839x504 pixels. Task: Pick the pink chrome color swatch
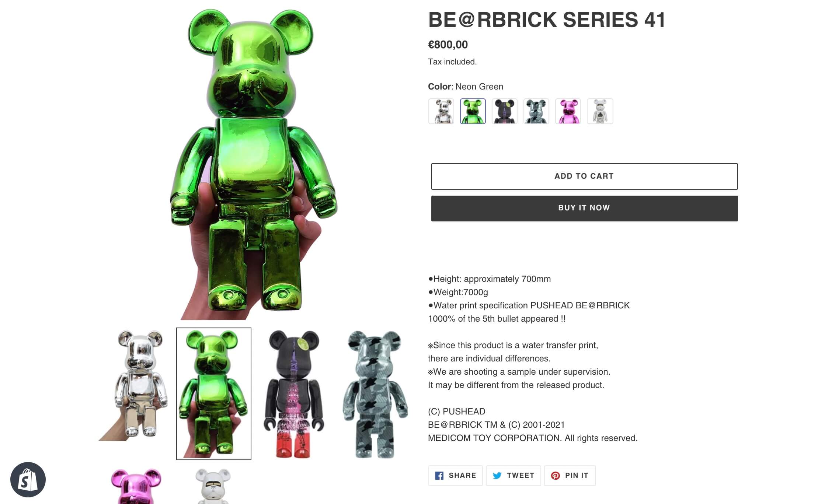pyautogui.click(x=568, y=111)
